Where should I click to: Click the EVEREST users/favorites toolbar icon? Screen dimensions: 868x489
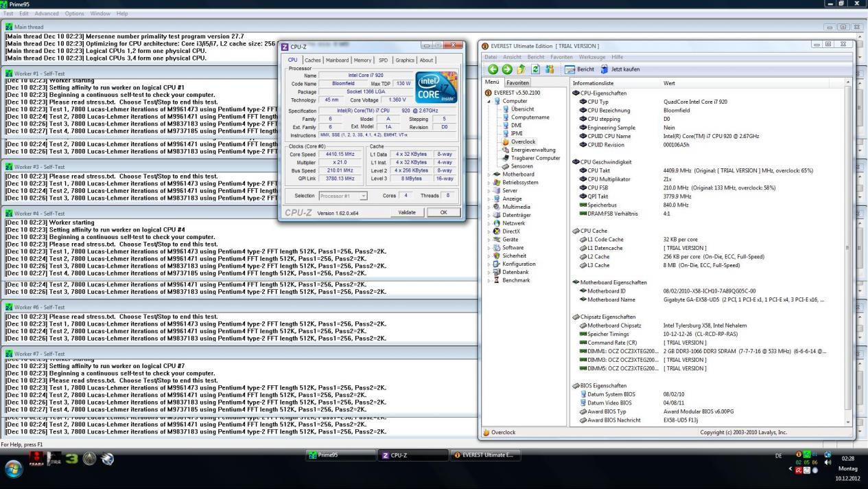[x=549, y=69]
